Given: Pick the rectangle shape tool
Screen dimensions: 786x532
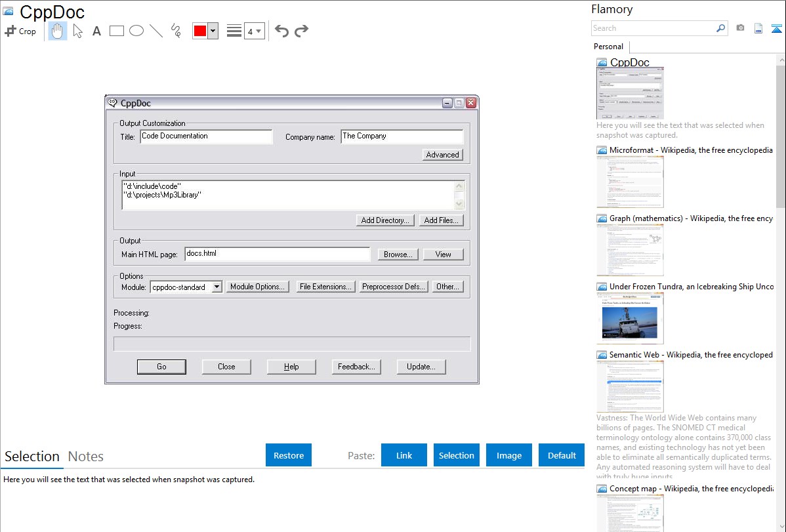Looking at the screenshot, I should pos(117,31).
